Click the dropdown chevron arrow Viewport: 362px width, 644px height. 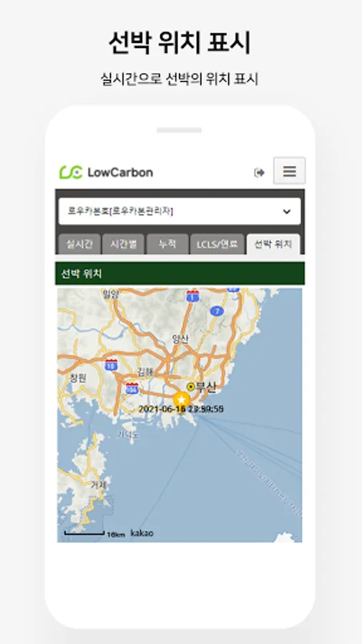coord(286,212)
